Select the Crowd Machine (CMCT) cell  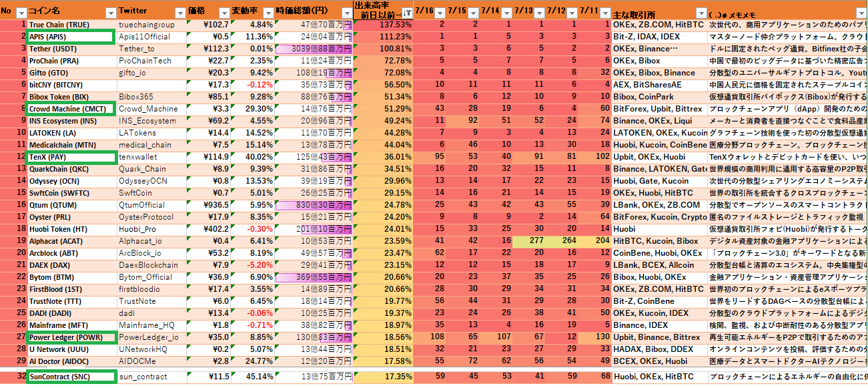point(70,109)
